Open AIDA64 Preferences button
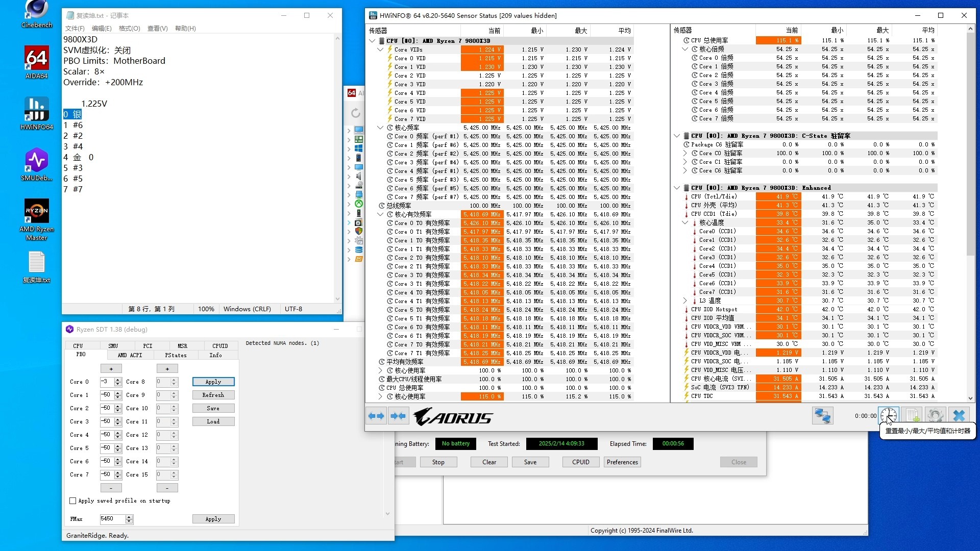The width and height of the screenshot is (980, 551). [x=622, y=462]
